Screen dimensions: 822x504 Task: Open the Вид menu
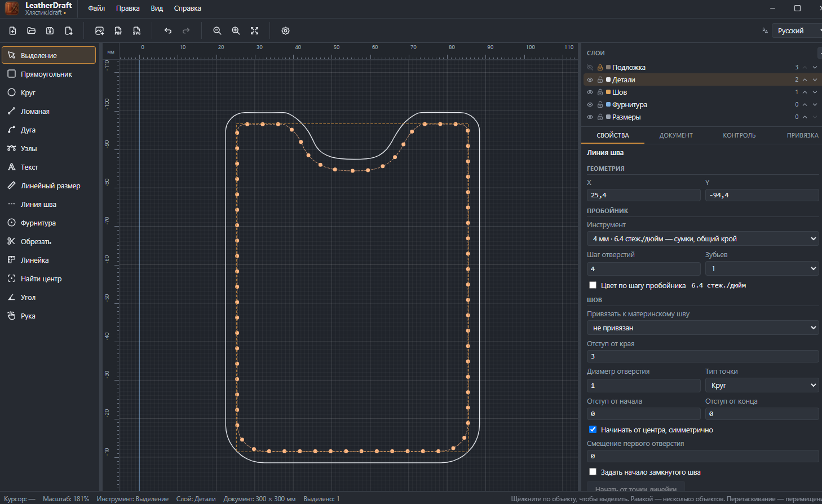157,8
